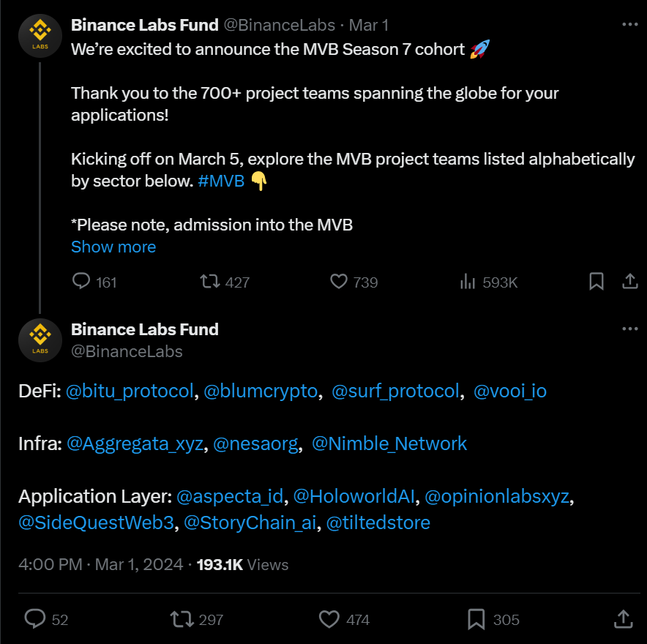Reply to the MVB Season 7 announcement tweet
Viewport: 647px width, 644px height.
[82, 282]
